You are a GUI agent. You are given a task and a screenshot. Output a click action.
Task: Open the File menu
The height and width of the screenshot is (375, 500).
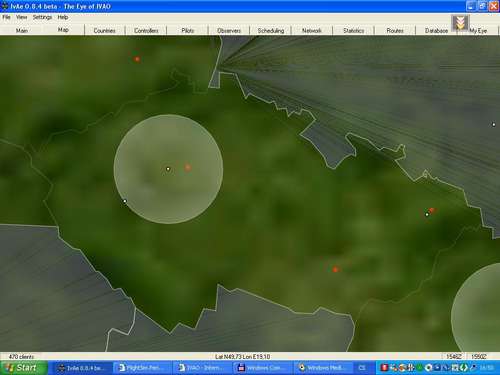pos(6,17)
